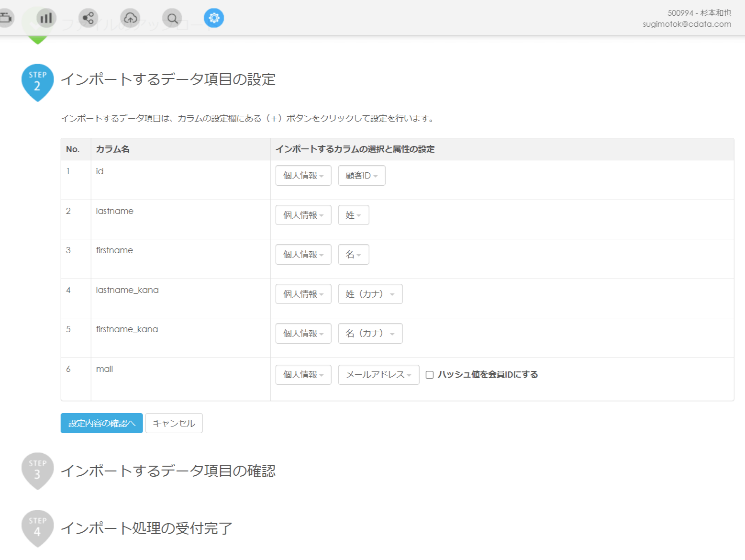Screen dimensions: 745x560
Task: Click the heading インポートするデータ項目の確認
Action: click(x=168, y=471)
